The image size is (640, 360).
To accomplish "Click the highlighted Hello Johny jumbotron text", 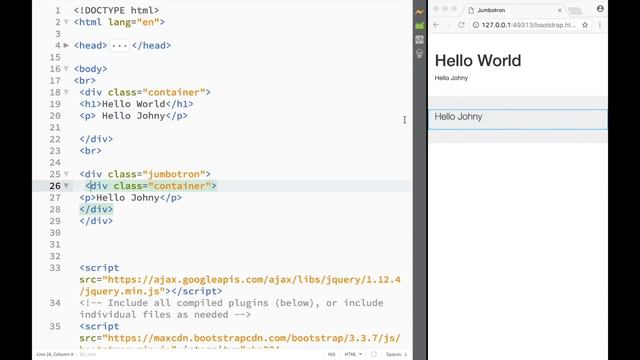I will (458, 117).
